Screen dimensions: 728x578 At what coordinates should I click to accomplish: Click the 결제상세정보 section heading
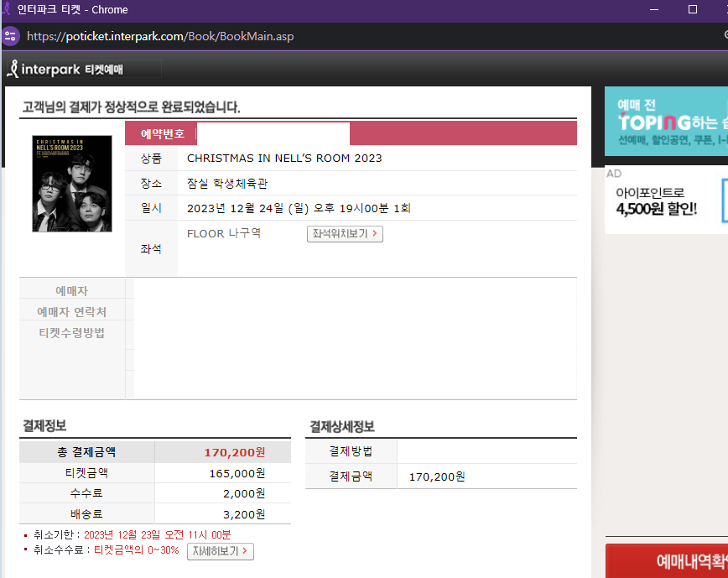[x=341, y=427]
